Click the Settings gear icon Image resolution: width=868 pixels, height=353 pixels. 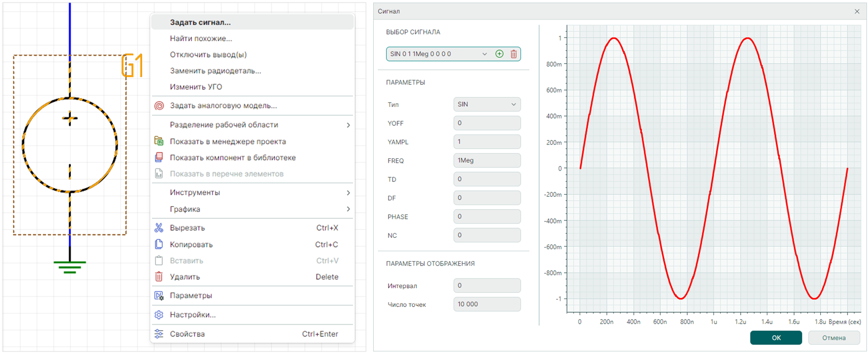(159, 314)
